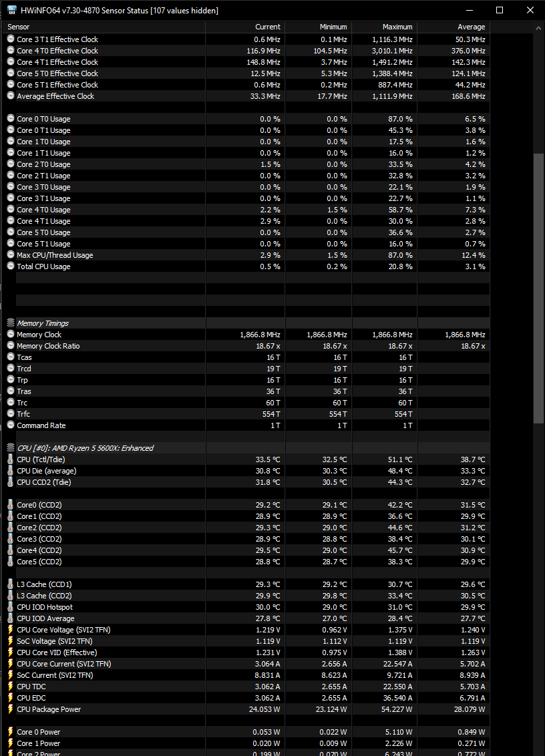The image size is (545, 756).
Task: Click the icon beside Tcas
Action: 11,357
